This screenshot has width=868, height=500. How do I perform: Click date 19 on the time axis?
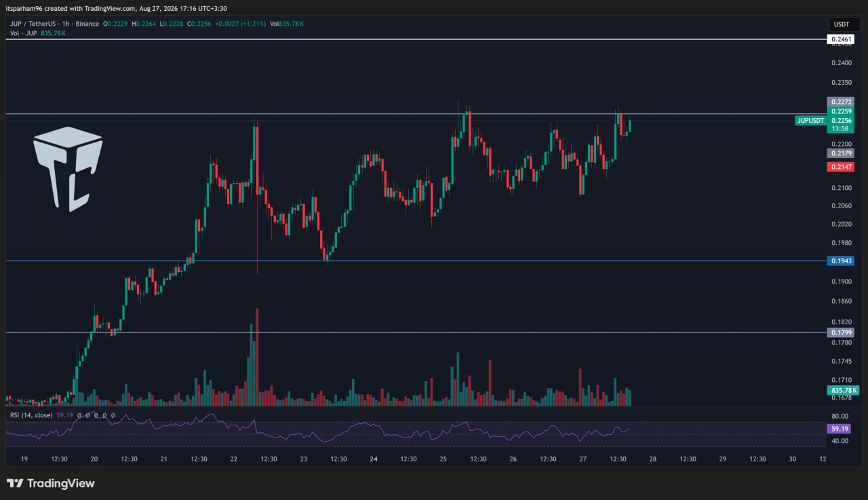coord(24,459)
